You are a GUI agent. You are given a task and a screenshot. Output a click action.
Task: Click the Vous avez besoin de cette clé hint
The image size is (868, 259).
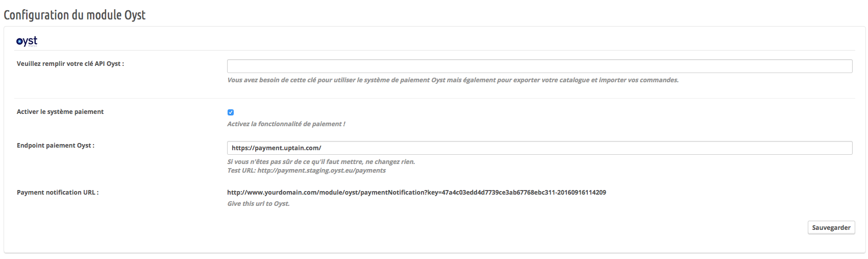453,80
